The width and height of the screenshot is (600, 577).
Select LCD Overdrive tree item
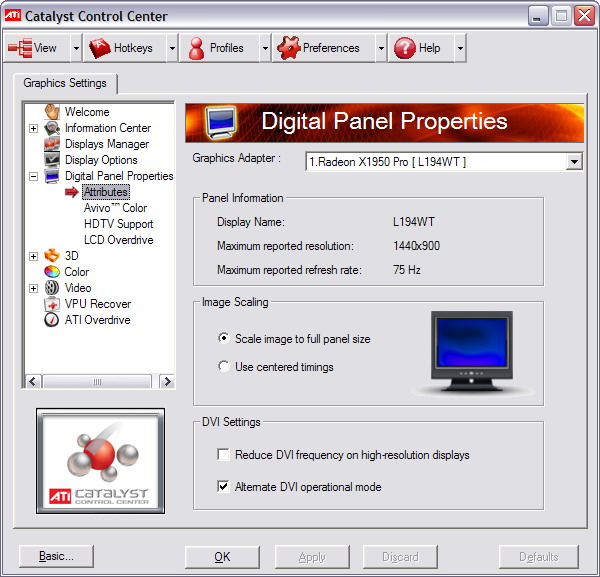click(119, 240)
